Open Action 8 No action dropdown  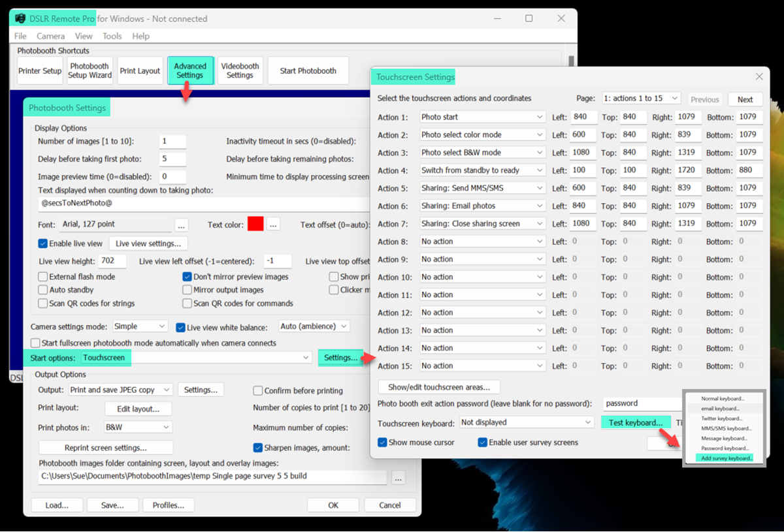[x=482, y=242]
